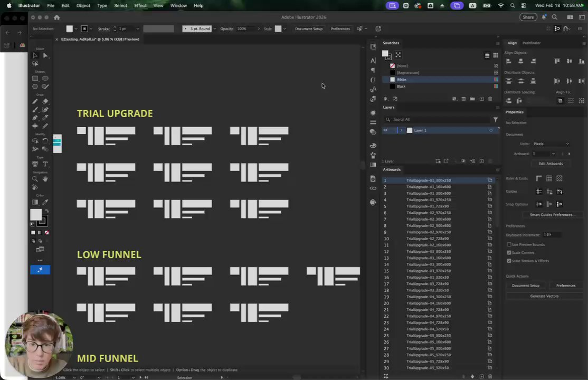This screenshot has width=588, height=380.
Task: Click the Edit Artboards button
Action: (551, 164)
